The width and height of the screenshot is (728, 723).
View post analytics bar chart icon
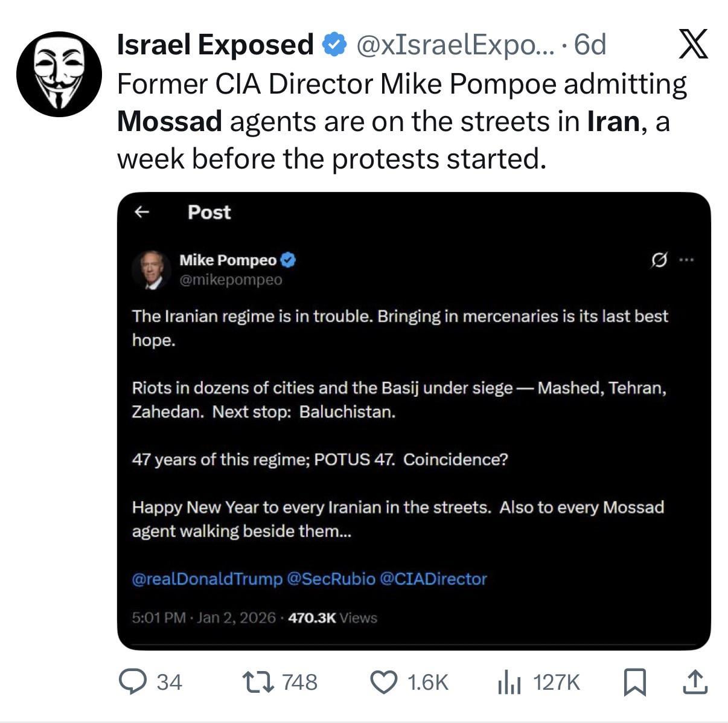[509, 683]
